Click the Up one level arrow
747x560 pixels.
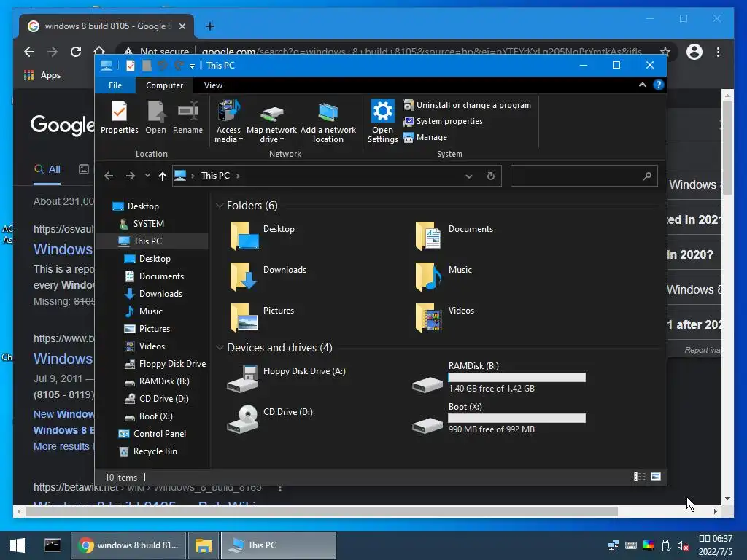coord(163,176)
